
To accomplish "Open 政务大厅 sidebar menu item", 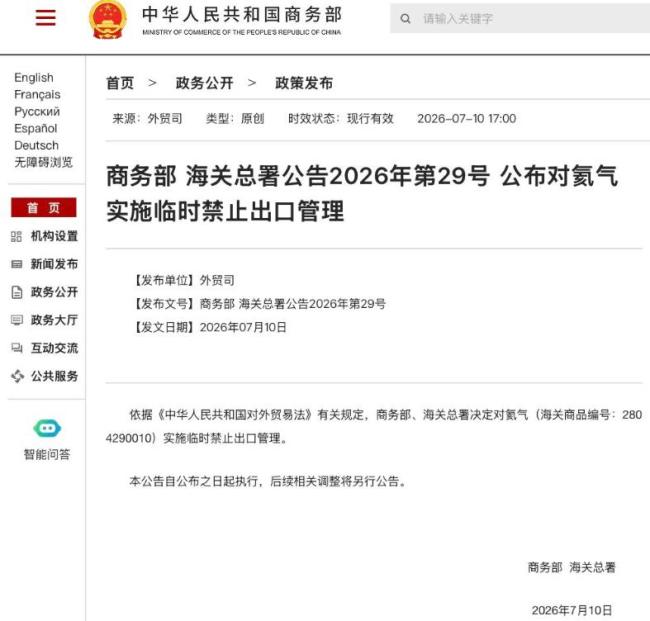I will [54, 320].
